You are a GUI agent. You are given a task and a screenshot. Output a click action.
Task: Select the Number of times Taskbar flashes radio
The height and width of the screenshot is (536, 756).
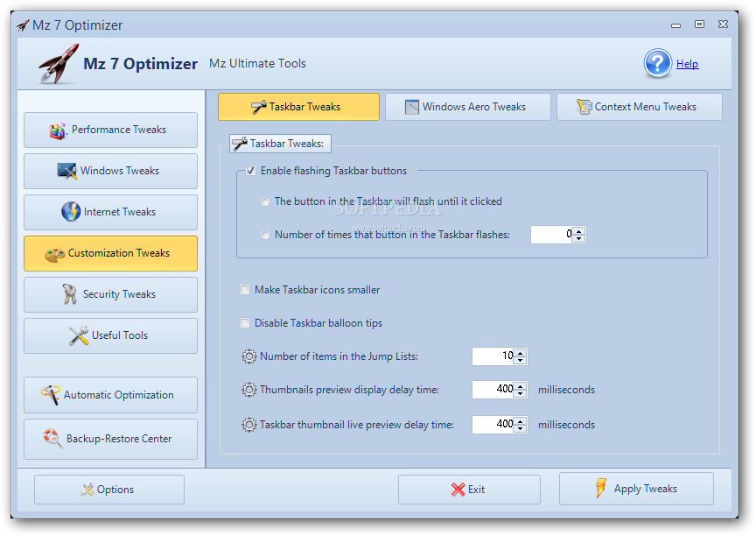(x=265, y=235)
